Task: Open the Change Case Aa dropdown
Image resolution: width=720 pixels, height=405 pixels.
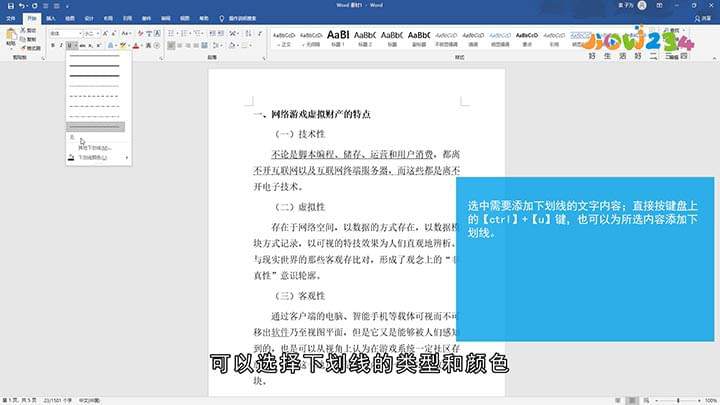Action: pos(126,34)
